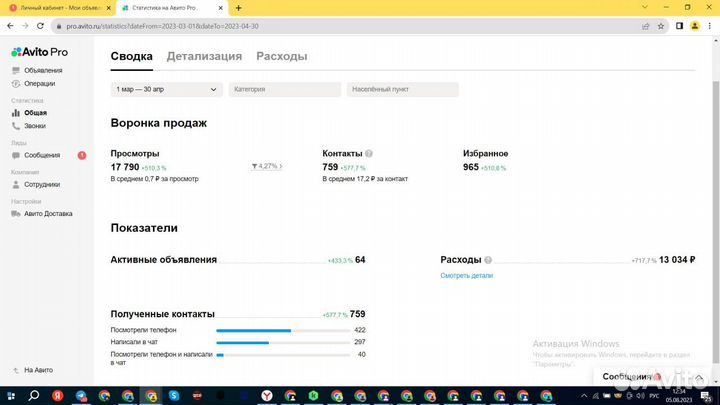Open the browser profile avatar

click(695, 26)
